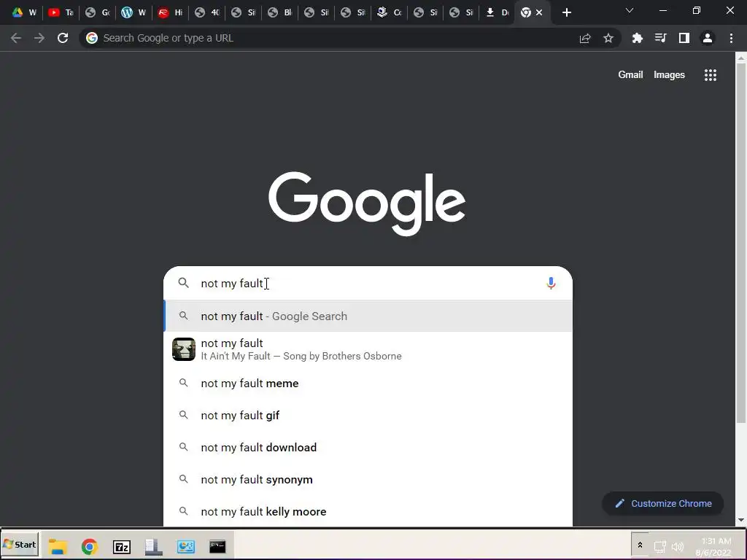Open the Chrome three-dot menu
Screen dimensions: 747x560
click(731, 38)
